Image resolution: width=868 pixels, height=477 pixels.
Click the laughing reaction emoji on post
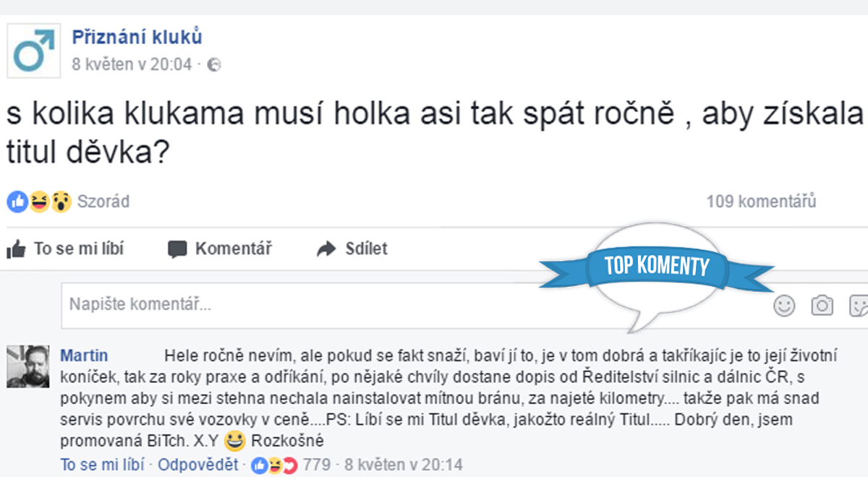pyautogui.click(x=38, y=202)
